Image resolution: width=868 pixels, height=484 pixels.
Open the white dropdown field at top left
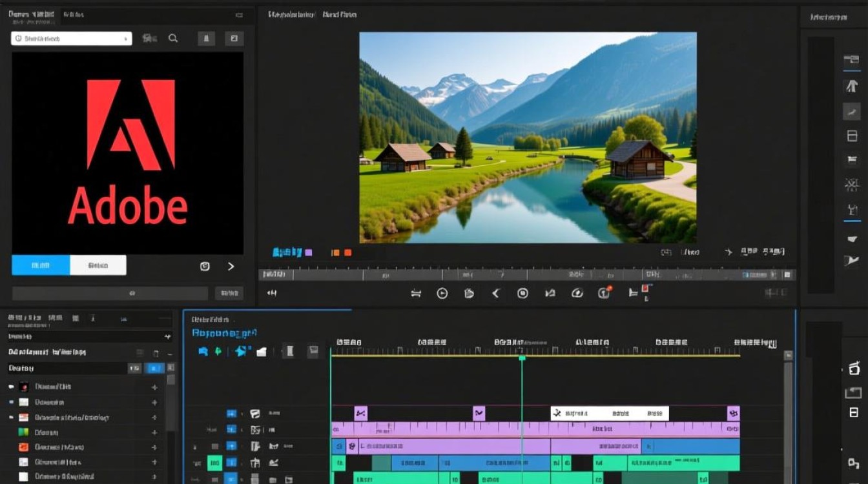tap(72, 39)
